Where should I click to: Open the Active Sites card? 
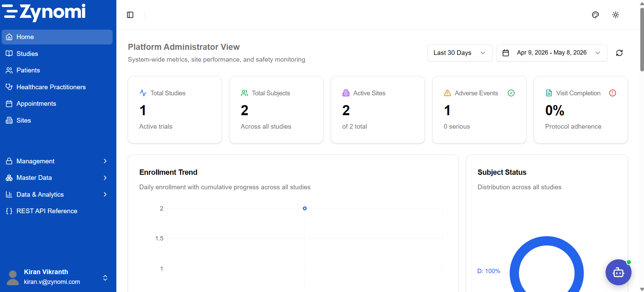tap(378, 110)
